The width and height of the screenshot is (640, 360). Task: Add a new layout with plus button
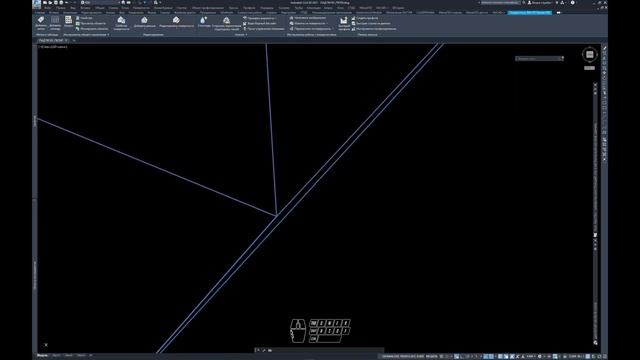coord(91,356)
